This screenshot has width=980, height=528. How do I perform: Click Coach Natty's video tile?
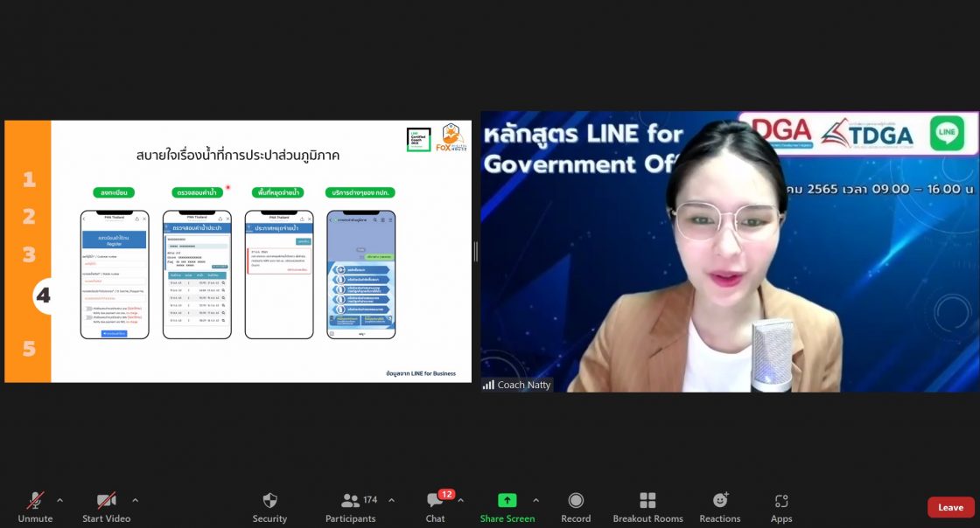[730, 252]
